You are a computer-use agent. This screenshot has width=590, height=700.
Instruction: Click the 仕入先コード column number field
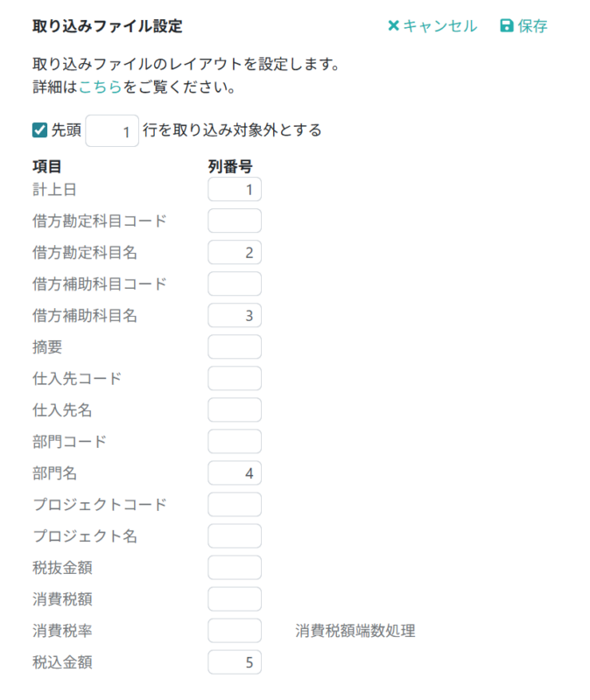pos(234,378)
